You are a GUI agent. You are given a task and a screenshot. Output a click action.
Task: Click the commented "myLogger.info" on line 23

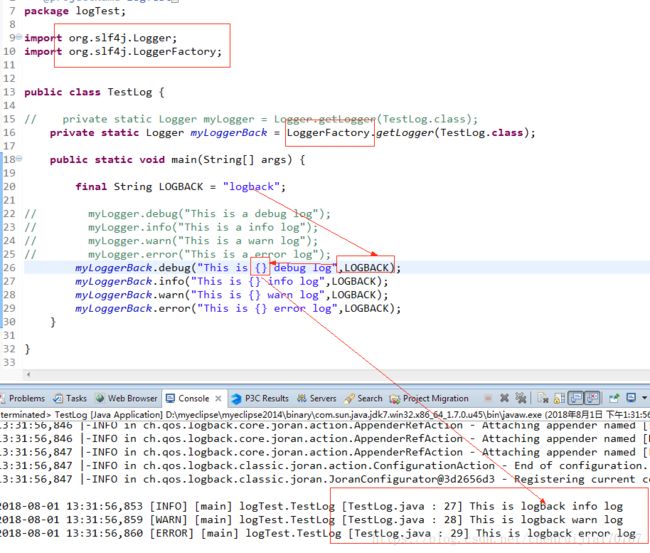click(130, 228)
